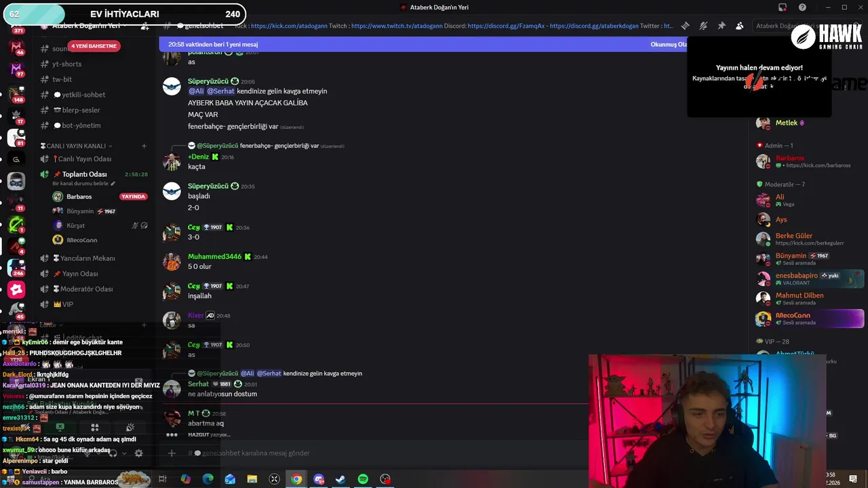Open the pink star server icon
This screenshot has height=488, width=868.
point(16,289)
